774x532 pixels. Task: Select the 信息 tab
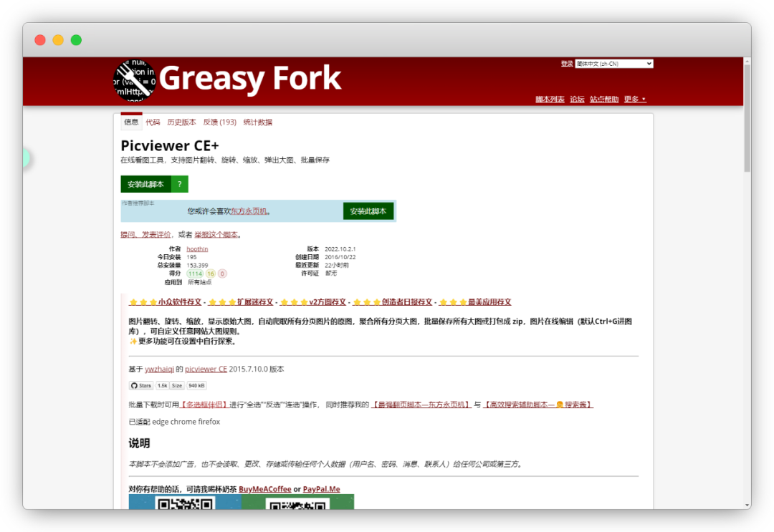[x=131, y=122]
